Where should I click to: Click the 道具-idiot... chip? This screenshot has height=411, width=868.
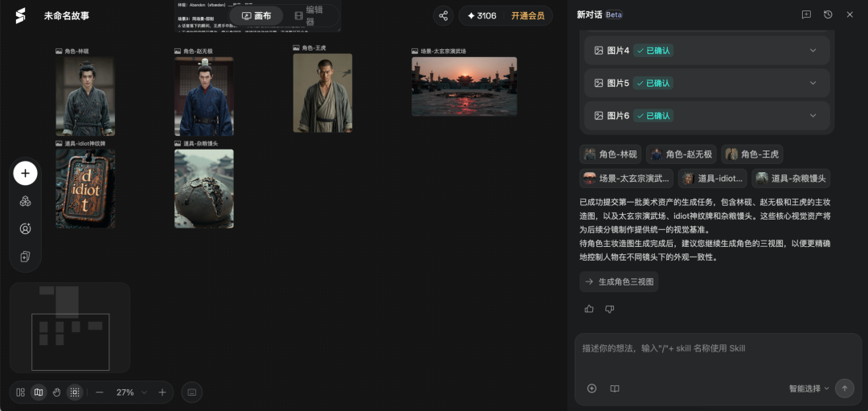(712, 179)
